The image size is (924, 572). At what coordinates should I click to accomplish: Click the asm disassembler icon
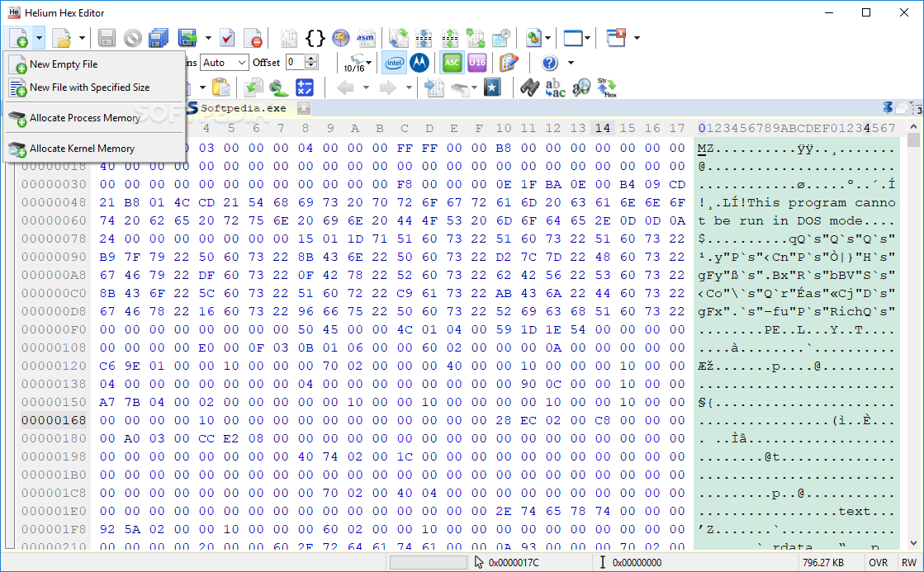pyautogui.click(x=365, y=38)
